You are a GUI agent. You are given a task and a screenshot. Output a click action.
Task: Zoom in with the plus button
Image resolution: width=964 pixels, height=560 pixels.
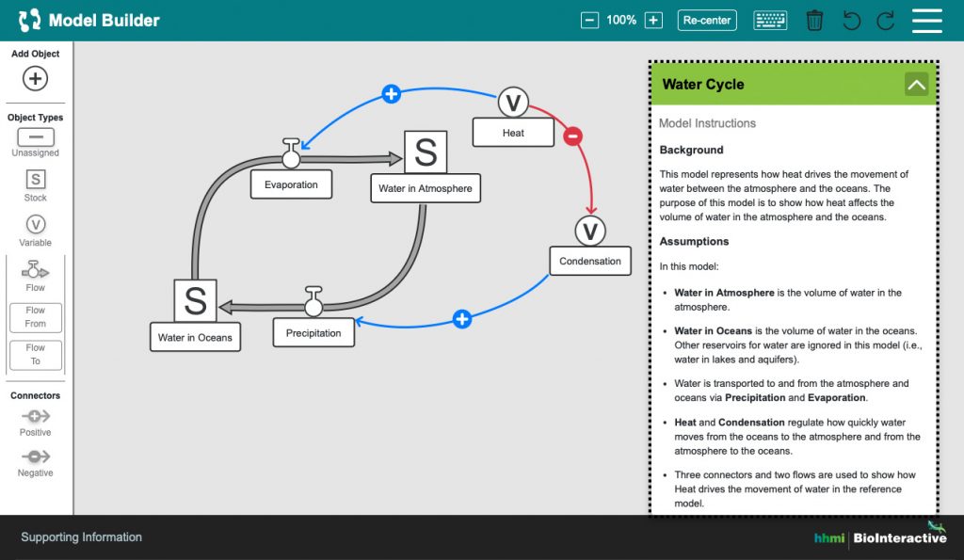point(653,21)
